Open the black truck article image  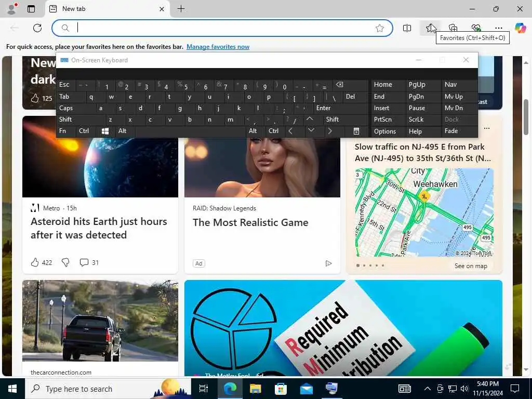point(100,321)
